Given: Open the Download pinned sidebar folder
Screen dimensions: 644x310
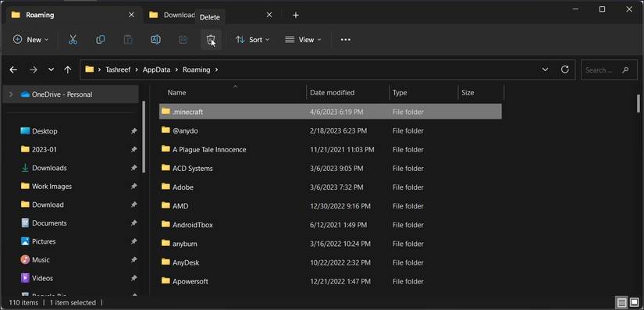Looking at the screenshot, I should tap(48, 205).
